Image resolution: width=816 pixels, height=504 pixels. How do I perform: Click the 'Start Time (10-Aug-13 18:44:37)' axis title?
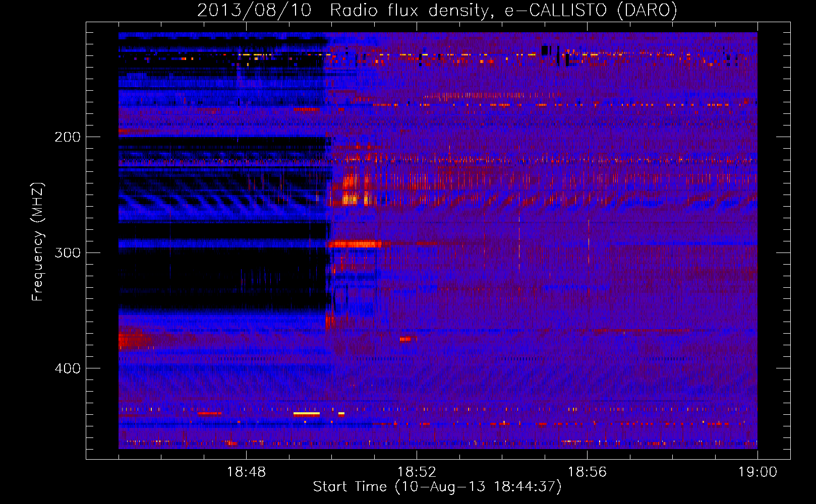click(x=437, y=487)
